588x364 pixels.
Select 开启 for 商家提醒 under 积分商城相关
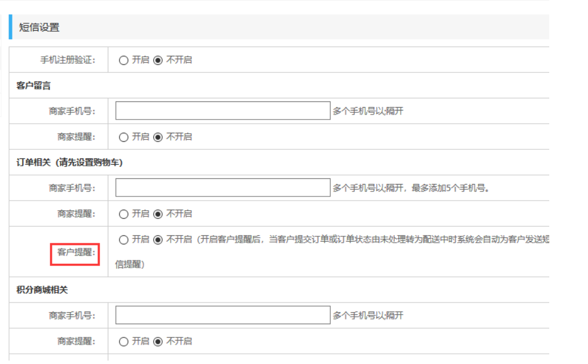pyautogui.click(x=124, y=342)
